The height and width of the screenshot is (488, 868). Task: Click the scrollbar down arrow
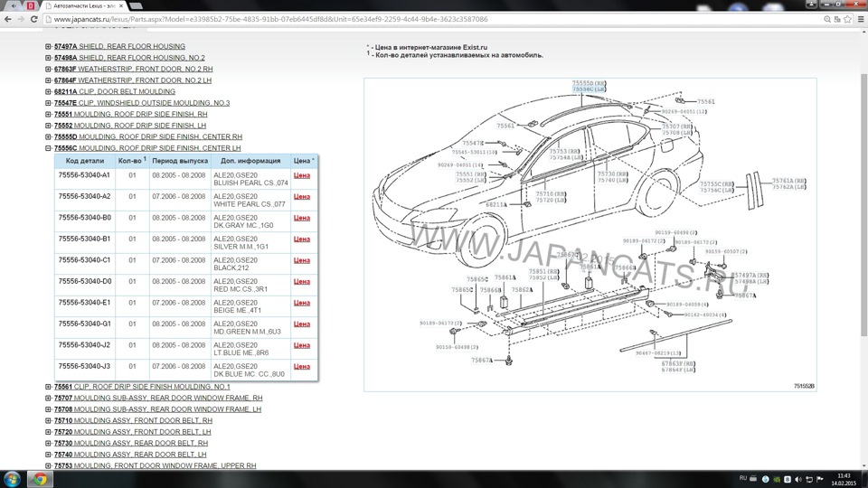[863, 466]
